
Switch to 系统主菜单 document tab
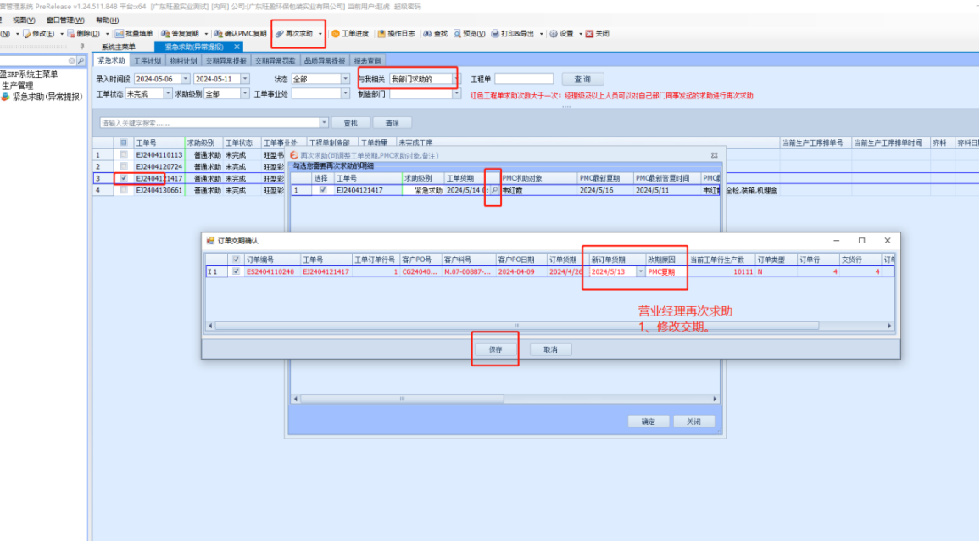coord(119,47)
